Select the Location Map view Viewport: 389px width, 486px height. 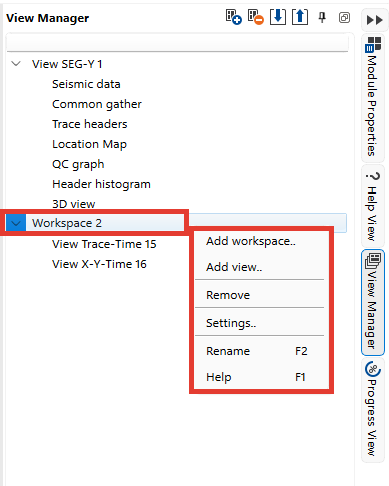point(89,144)
